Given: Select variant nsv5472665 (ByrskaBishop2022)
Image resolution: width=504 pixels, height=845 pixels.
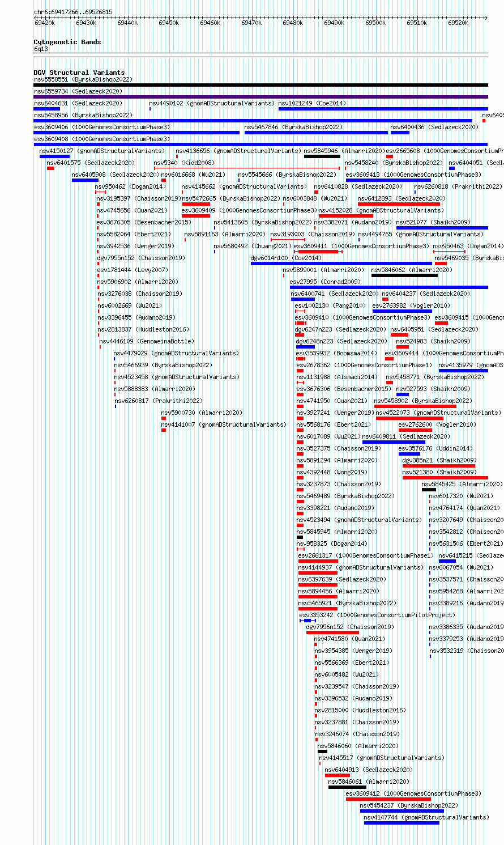Looking at the screenshot, I should [x=231, y=199].
